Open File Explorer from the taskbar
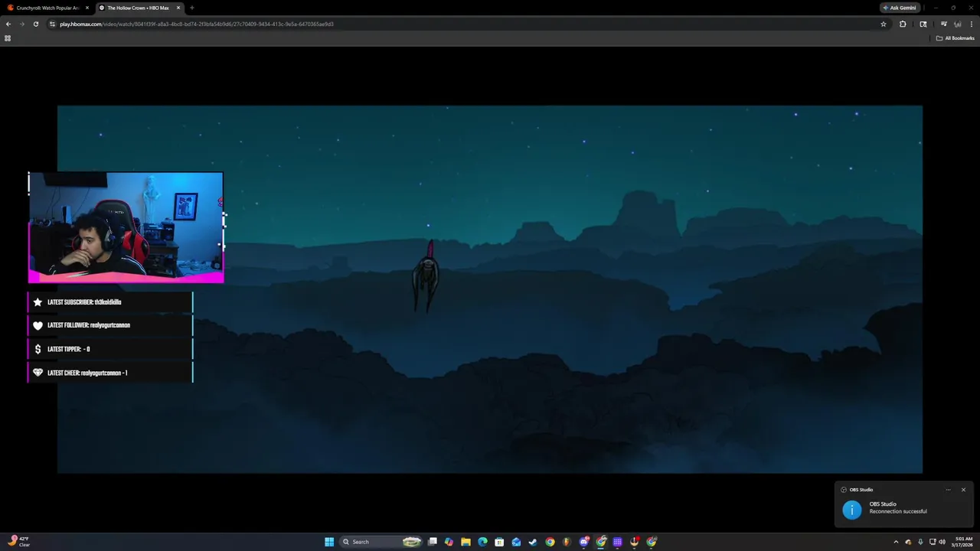The image size is (980, 551). click(465, 542)
